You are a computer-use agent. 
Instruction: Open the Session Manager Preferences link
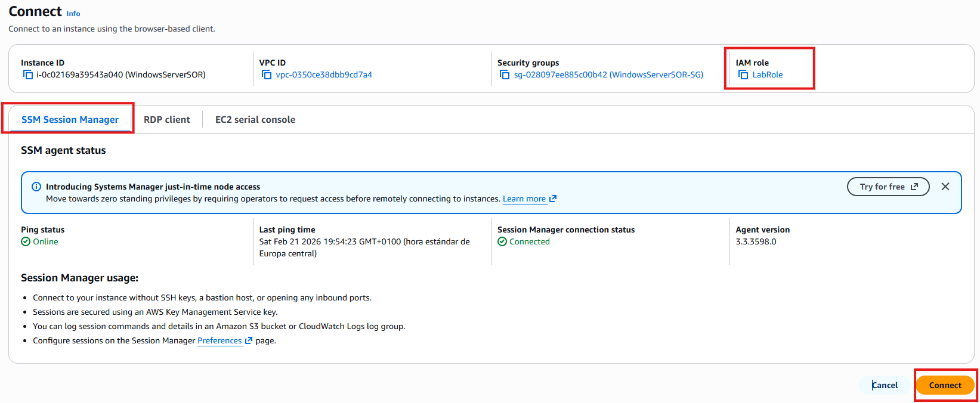220,340
